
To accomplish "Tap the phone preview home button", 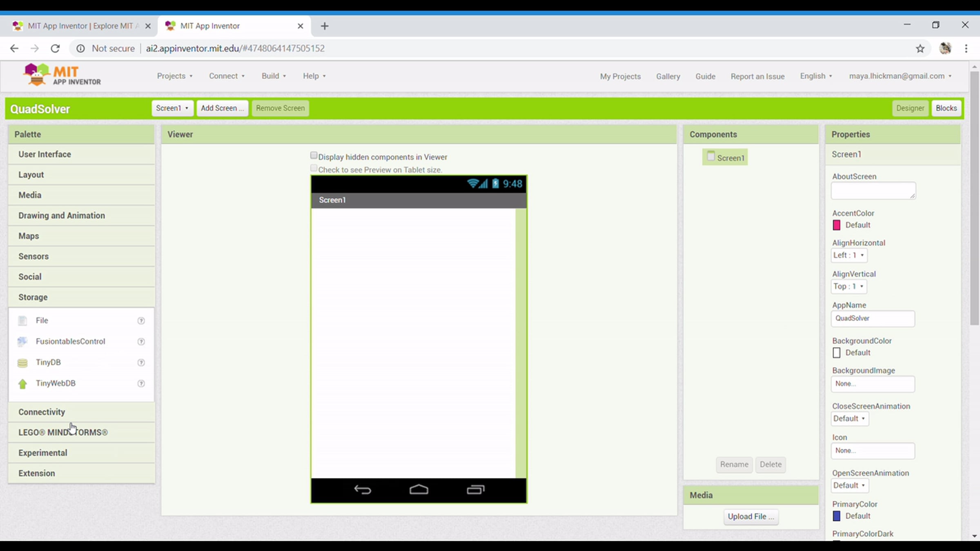I will click(x=419, y=489).
